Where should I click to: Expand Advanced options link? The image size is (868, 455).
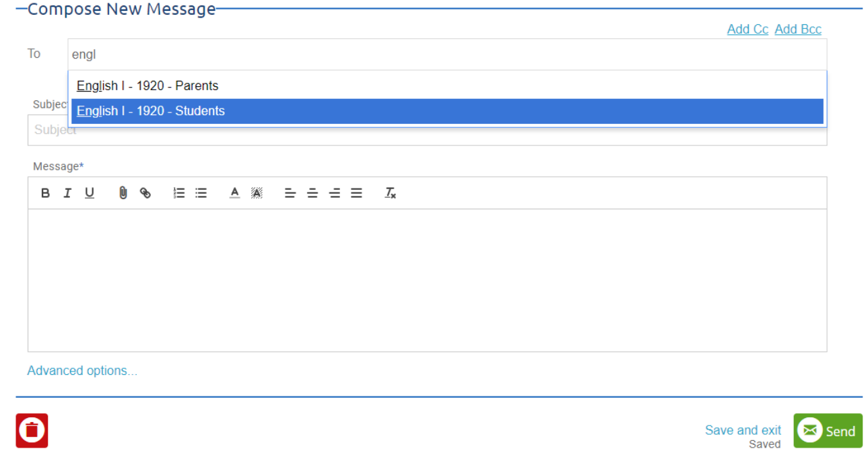(82, 371)
